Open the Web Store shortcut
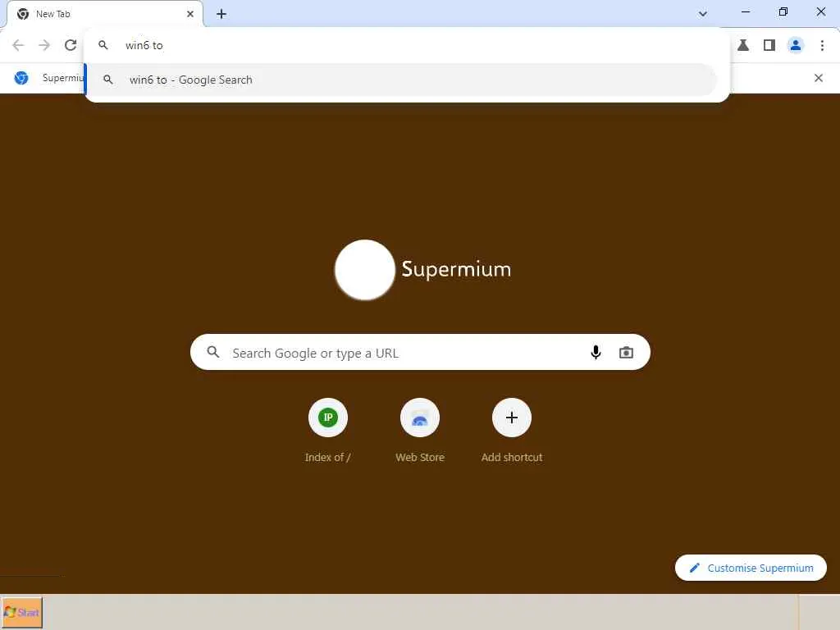 tap(420, 418)
